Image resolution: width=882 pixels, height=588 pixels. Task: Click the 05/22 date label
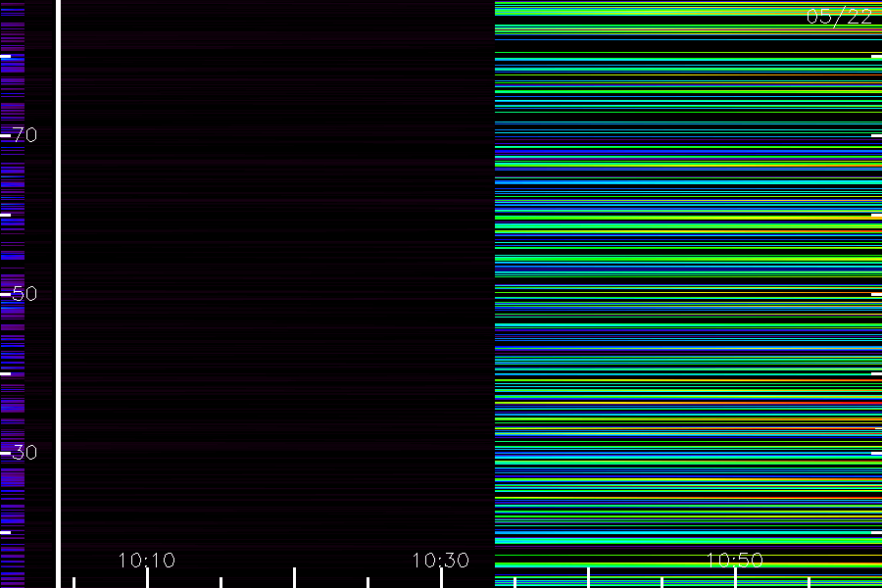click(x=839, y=17)
